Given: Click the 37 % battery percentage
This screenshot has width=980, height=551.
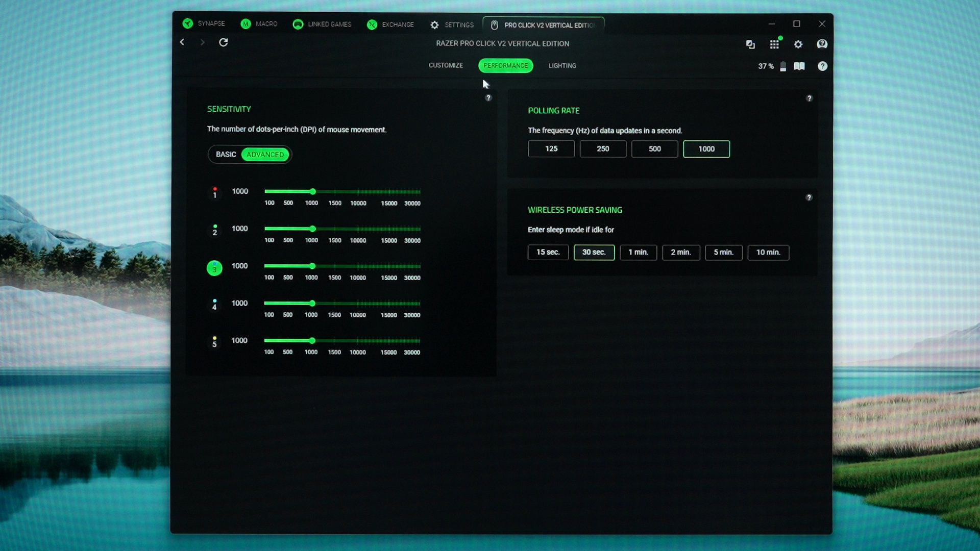Looking at the screenshot, I should pyautogui.click(x=766, y=66).
